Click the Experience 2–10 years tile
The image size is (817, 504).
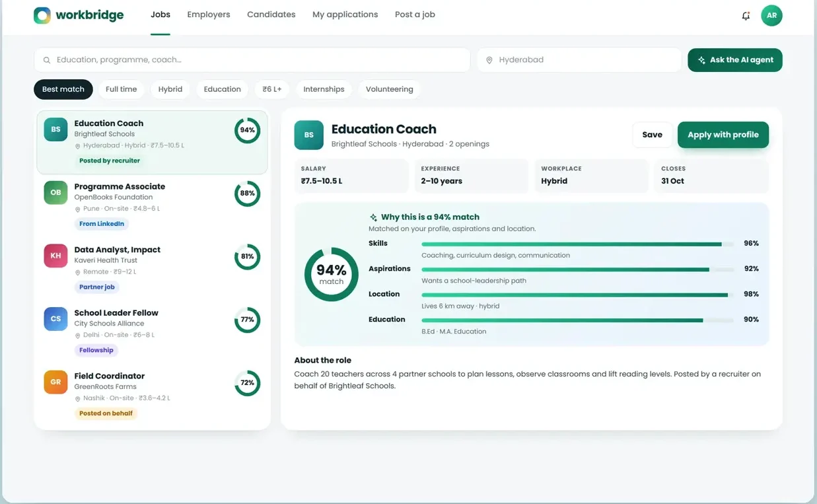(x=472, y=176)
